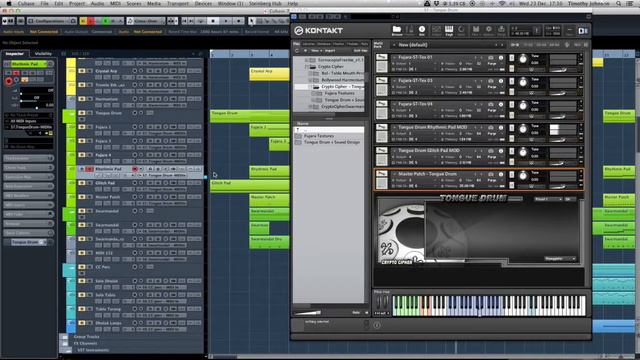Click the Apple menu icon
The width and height of the screenshot is (640, 360).
pos(8,3)
